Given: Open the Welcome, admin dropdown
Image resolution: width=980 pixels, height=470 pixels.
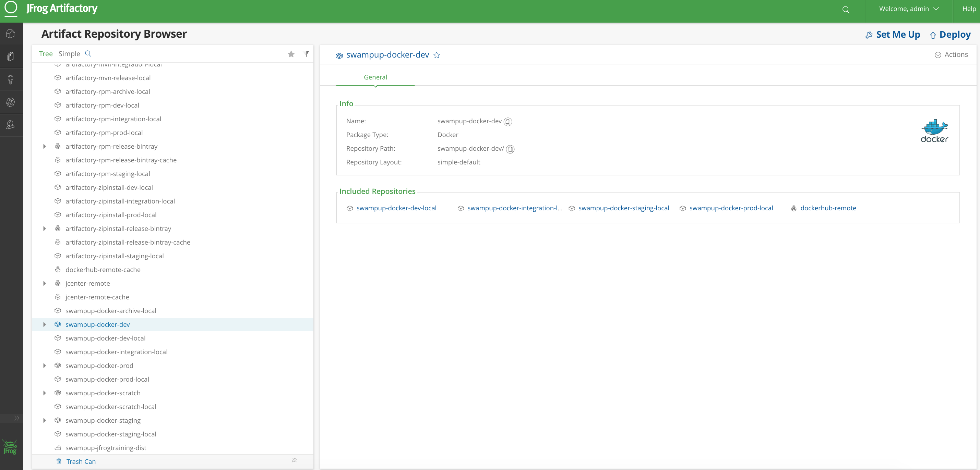Looking at the screenshot, I should coord(909,9).
